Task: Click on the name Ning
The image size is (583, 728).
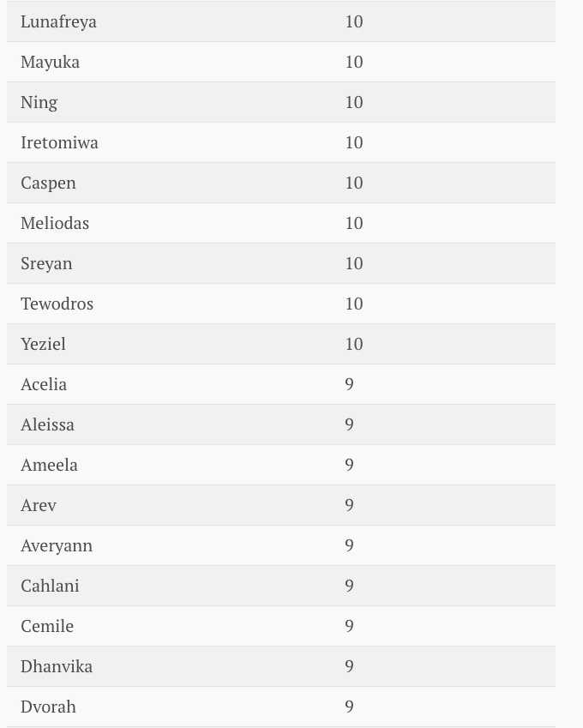Action: [39, 102]
